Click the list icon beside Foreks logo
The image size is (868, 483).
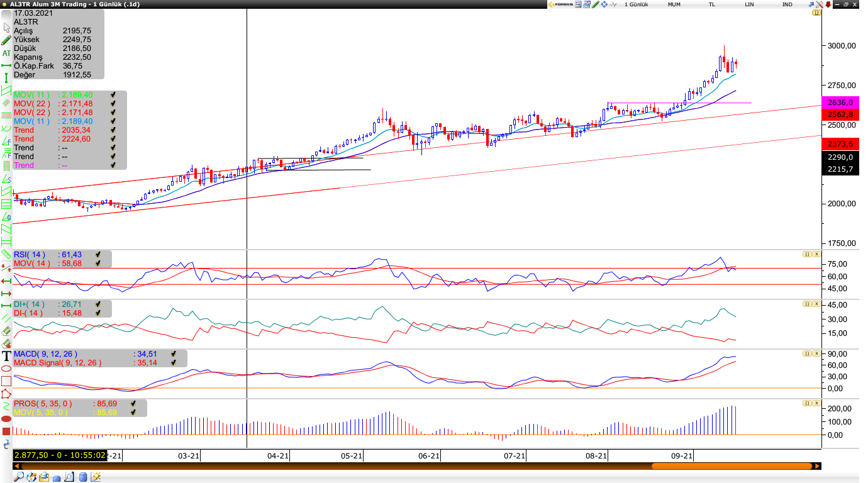tap(578, 4)
